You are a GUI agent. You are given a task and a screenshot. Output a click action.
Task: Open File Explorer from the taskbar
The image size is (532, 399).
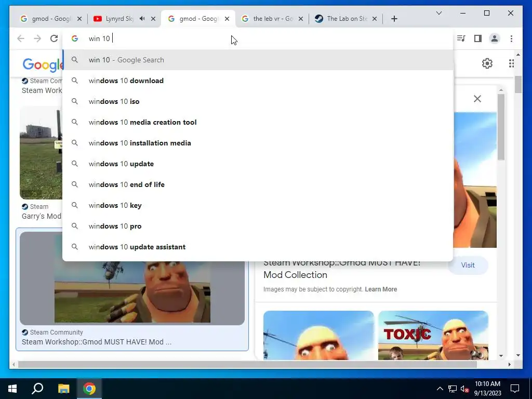pos(63,389)
